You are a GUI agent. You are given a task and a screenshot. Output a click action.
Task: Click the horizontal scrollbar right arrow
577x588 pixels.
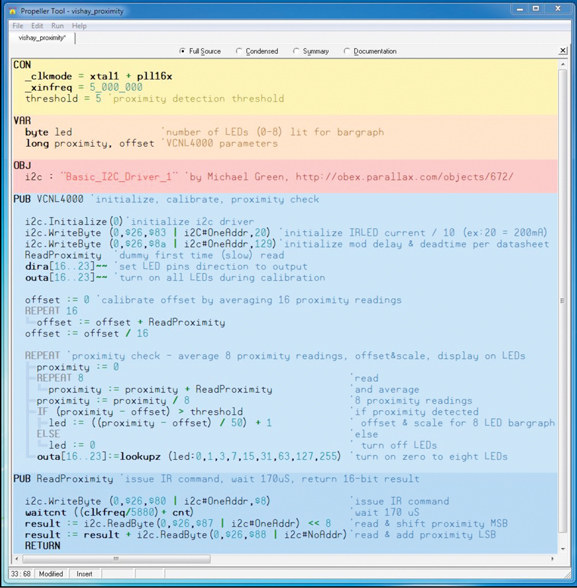pyautogui.click(x=552, y=559)
